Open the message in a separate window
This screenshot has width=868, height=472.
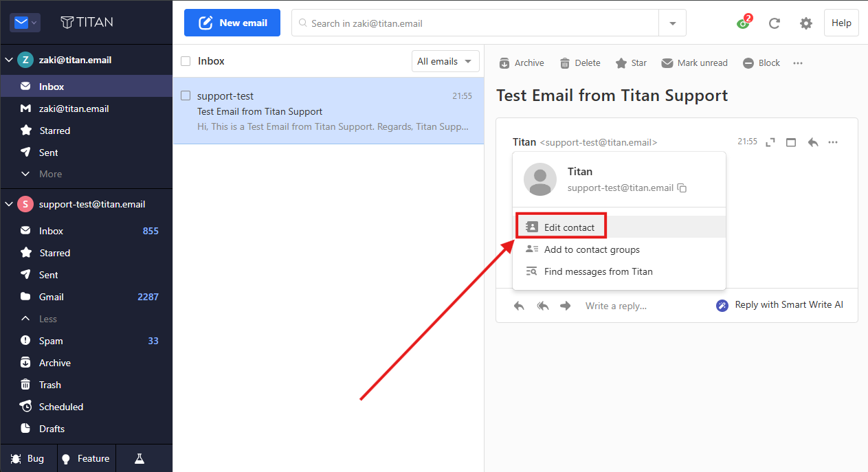click(791, 142)
